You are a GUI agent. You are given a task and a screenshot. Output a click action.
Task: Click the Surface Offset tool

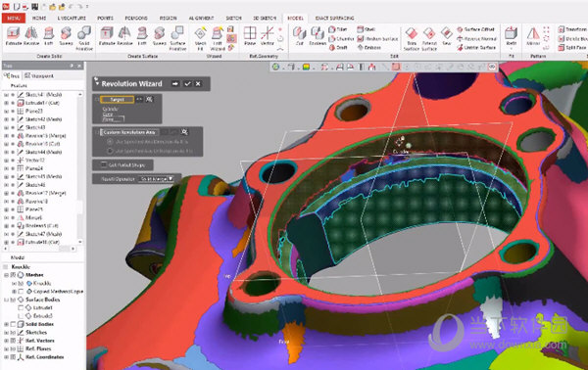click(476, 29)
